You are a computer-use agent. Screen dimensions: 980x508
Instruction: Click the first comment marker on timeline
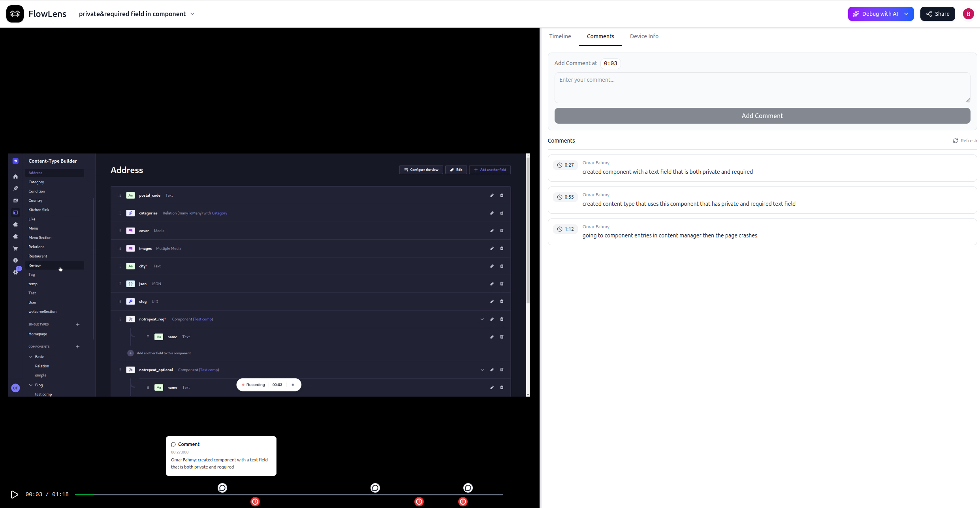tap(222, 488)
